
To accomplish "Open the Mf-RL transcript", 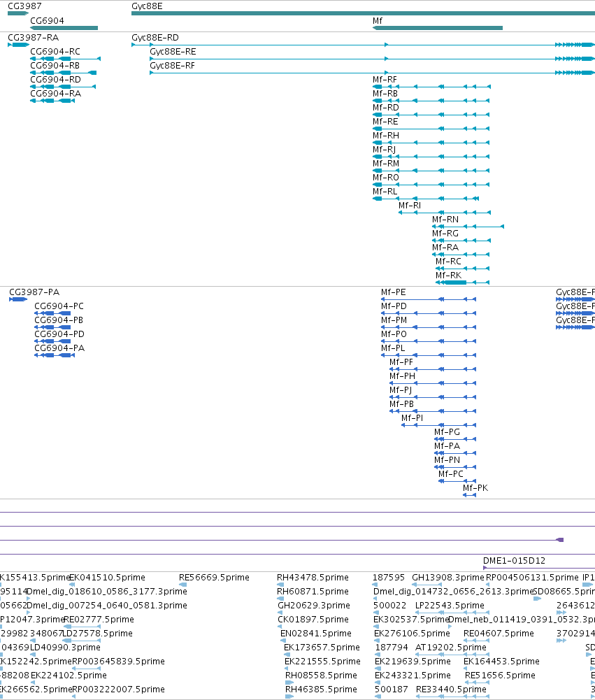I will pos(426,199).
